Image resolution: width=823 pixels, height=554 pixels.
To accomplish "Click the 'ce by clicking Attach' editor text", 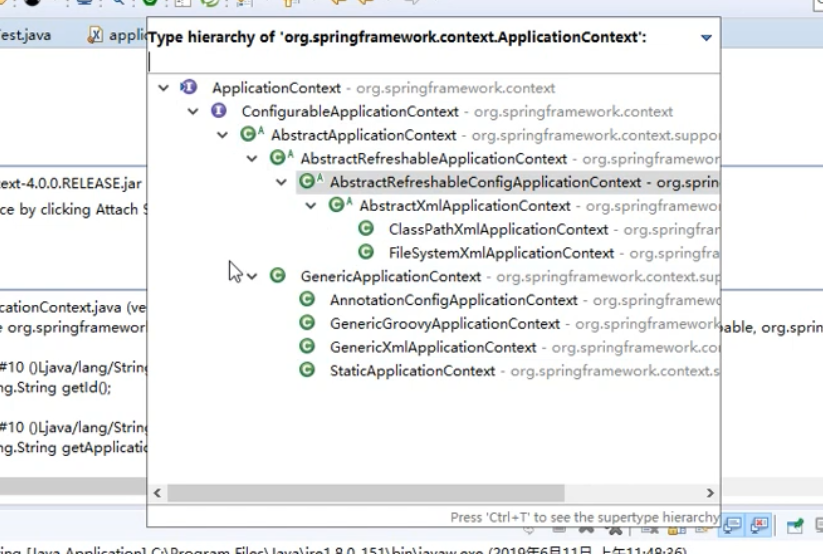I will (x=73, y=210).
